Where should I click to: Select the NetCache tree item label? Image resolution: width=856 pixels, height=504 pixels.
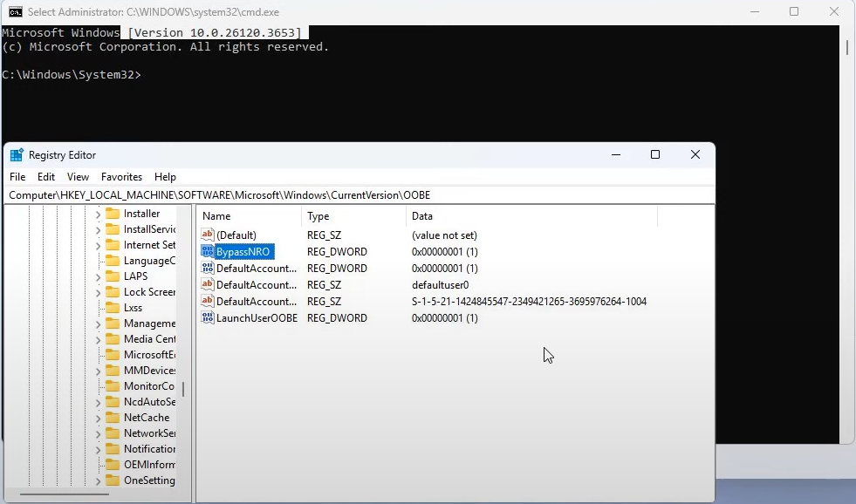click(147, 418)
